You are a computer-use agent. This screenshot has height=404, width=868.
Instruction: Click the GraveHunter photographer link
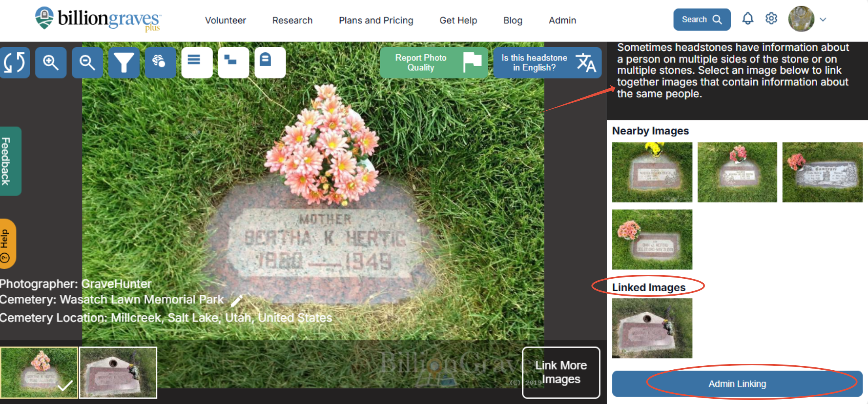(117, 284)
